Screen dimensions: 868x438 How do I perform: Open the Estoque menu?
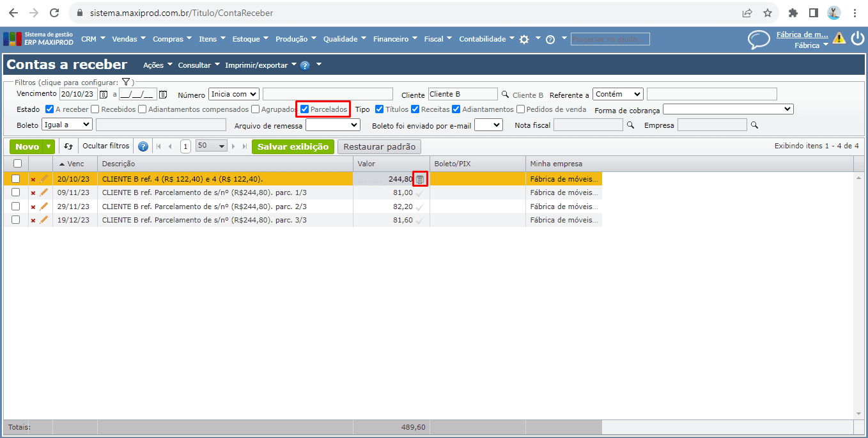click(250, 39)
